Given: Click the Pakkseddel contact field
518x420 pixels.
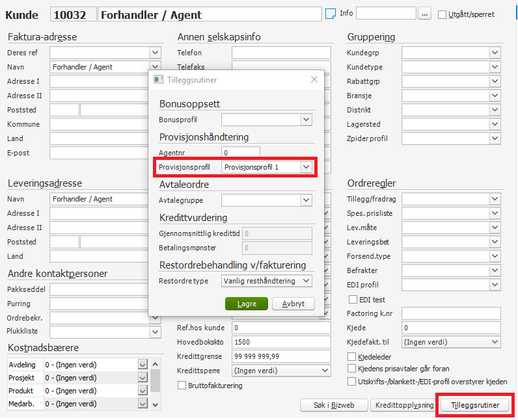Looking at the screenshot, I should [x=99, y=289].
